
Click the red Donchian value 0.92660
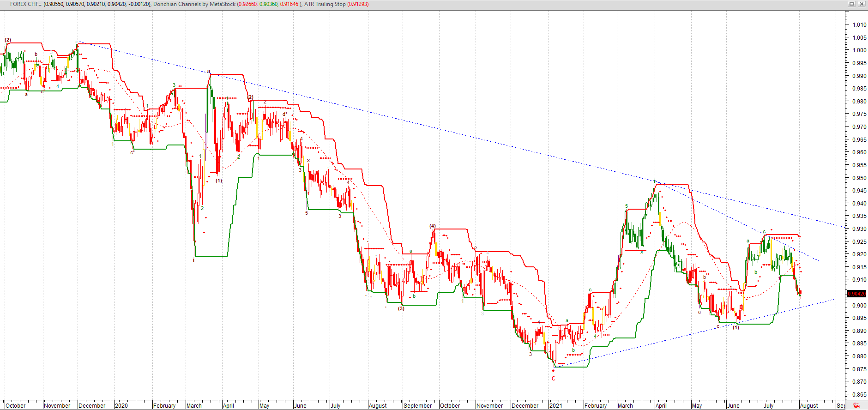point(247,4)
